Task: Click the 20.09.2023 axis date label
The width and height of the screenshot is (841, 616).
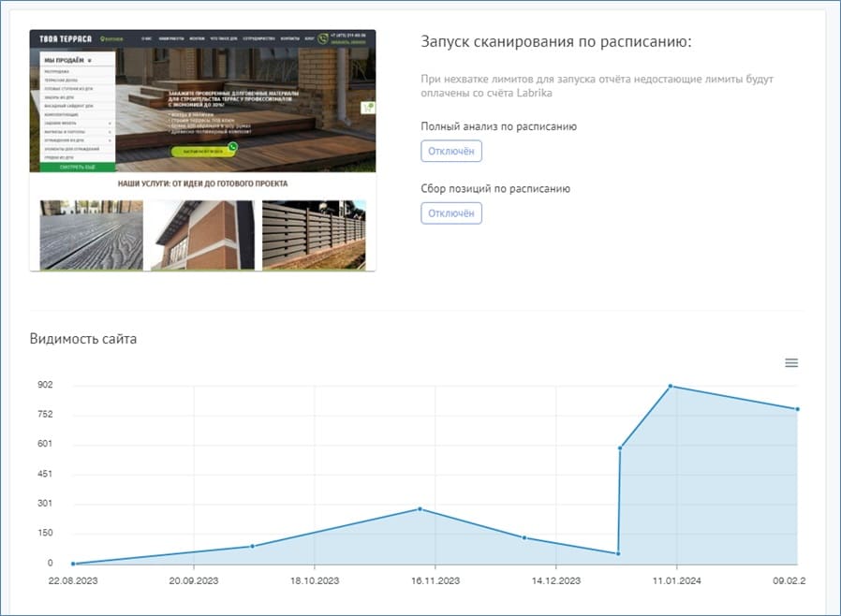Action: (x=194, y=580)
